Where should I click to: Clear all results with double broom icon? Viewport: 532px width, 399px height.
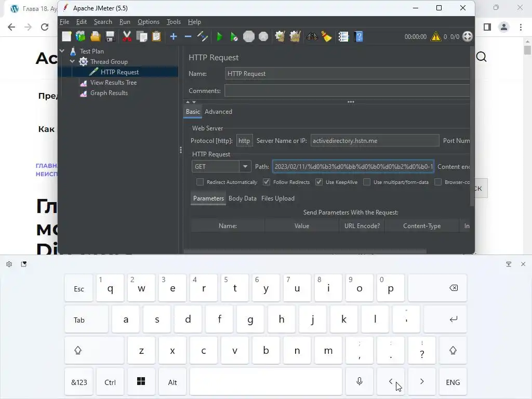pos(295,36)
